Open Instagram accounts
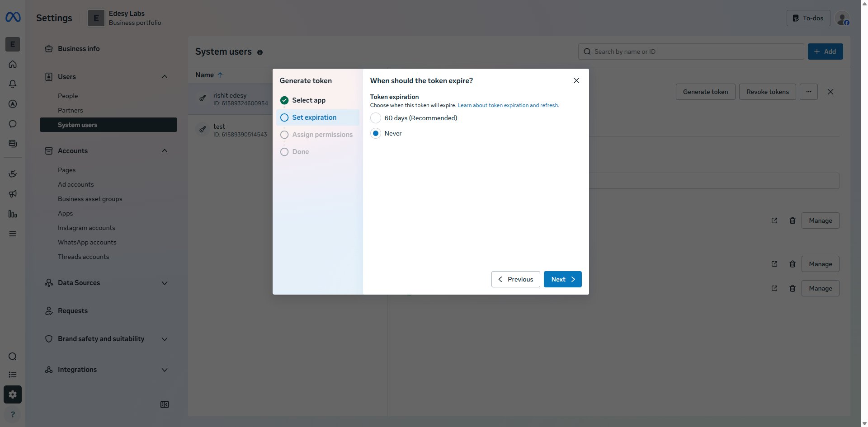Image resolution: width=868 pixels, height=427 pixels. click(86, 228)
